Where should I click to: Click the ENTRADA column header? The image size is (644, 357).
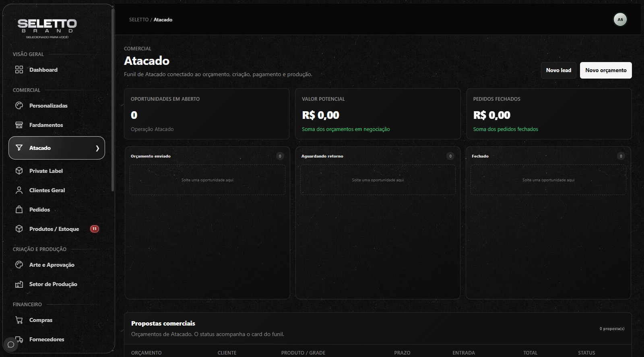pos(464,353)
